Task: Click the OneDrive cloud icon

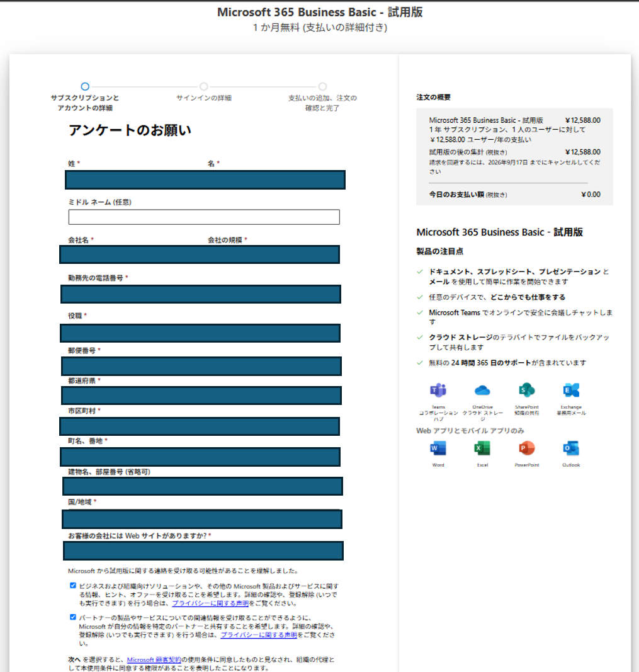Action: pos(482,390)
